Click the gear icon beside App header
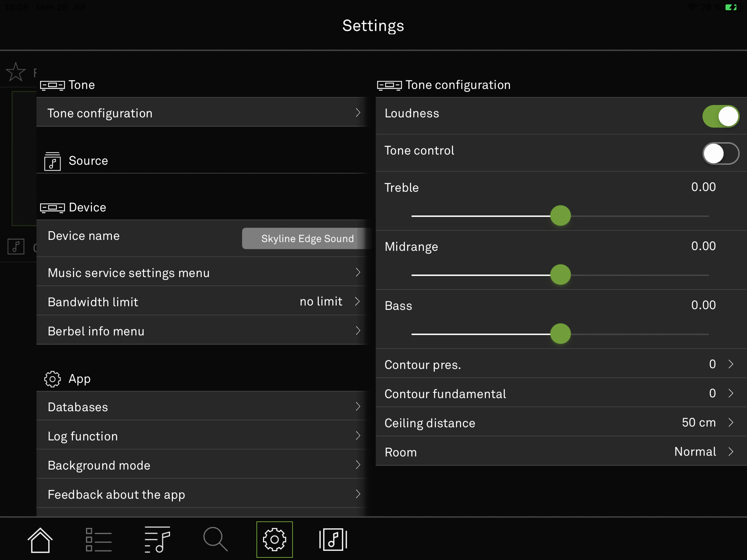The width and height of the screenshot is (747, 560). point(52,379)
